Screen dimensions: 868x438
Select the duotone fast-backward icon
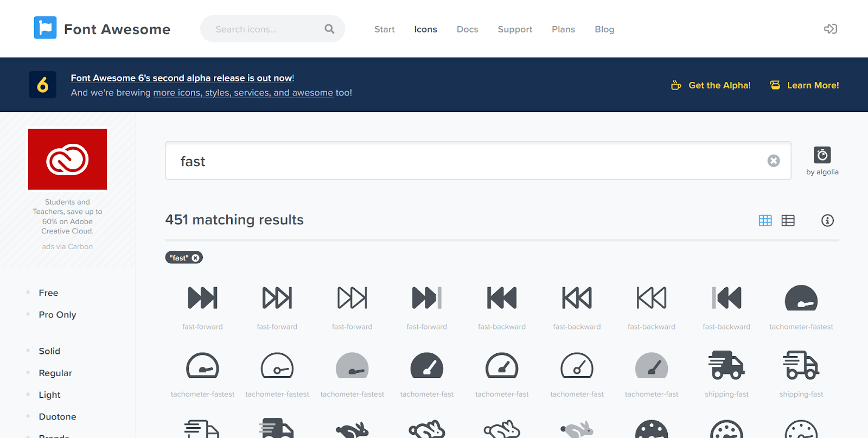(726, 298)
